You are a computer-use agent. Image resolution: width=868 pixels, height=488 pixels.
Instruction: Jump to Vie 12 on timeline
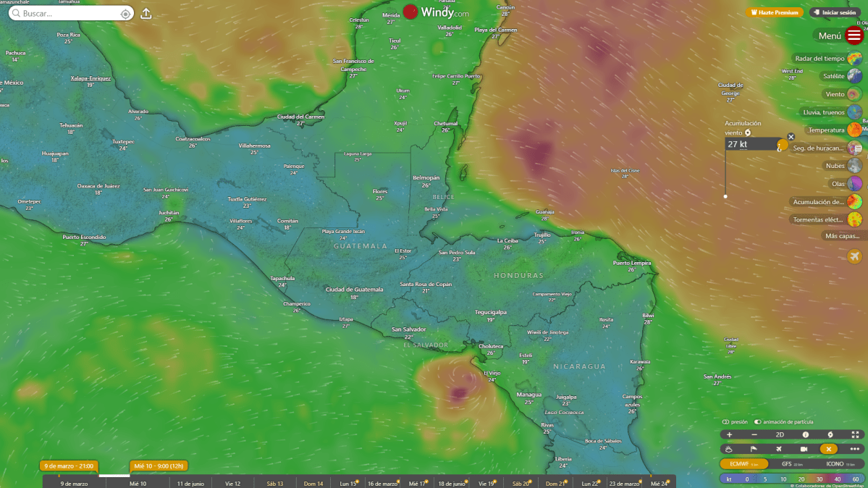(232, 484)
